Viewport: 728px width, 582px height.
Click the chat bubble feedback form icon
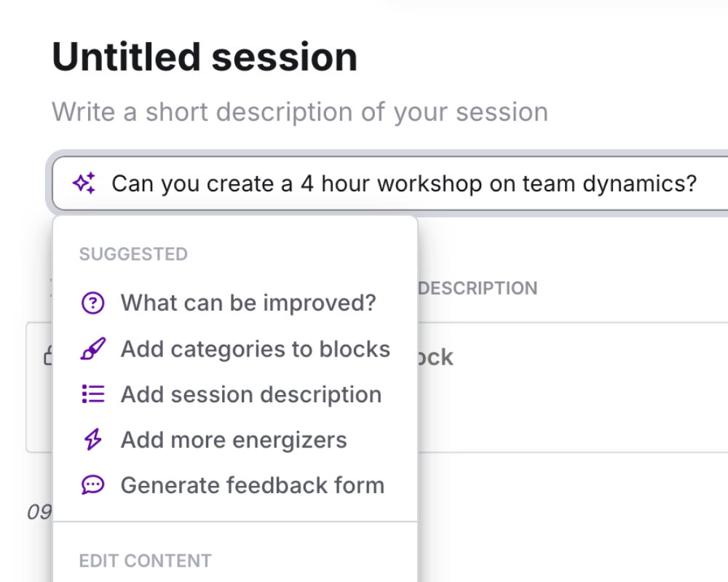(93, 485)
